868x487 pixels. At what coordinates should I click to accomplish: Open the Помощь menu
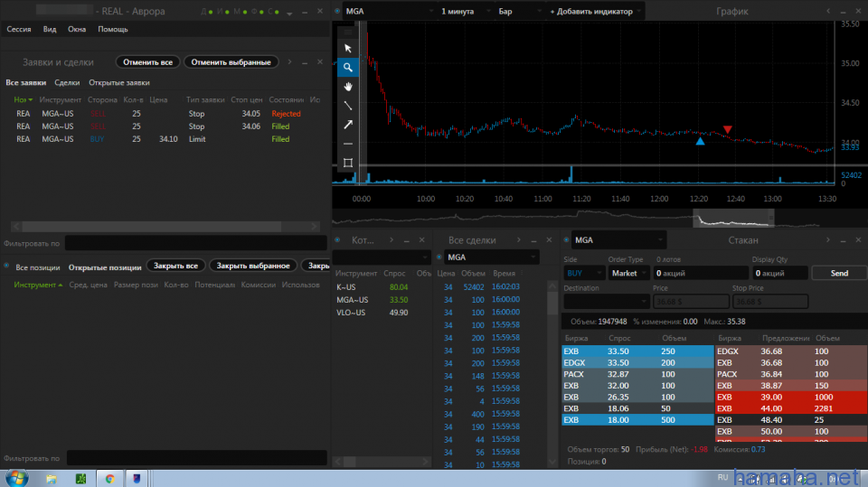pyautogui.click(x=112, y=29)
